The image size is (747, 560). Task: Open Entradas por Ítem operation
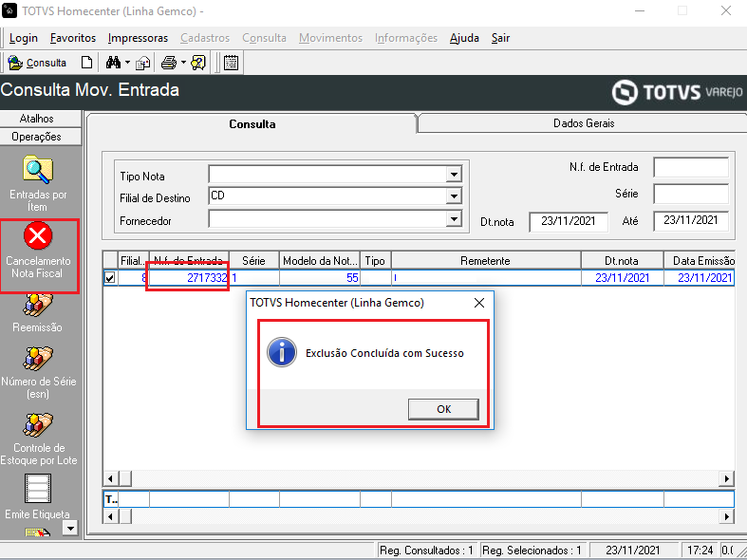coord(38,183)
